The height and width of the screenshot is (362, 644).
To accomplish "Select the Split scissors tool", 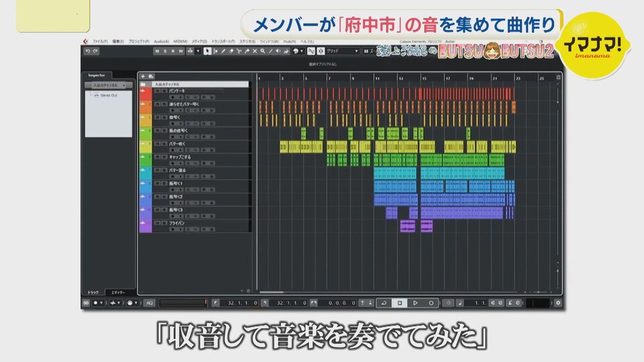I will click(x=239, y=52).
